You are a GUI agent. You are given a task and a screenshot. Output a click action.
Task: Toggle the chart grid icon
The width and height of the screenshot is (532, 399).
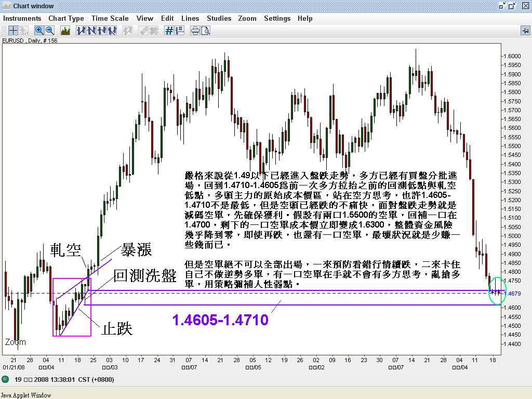pos(169,31)
